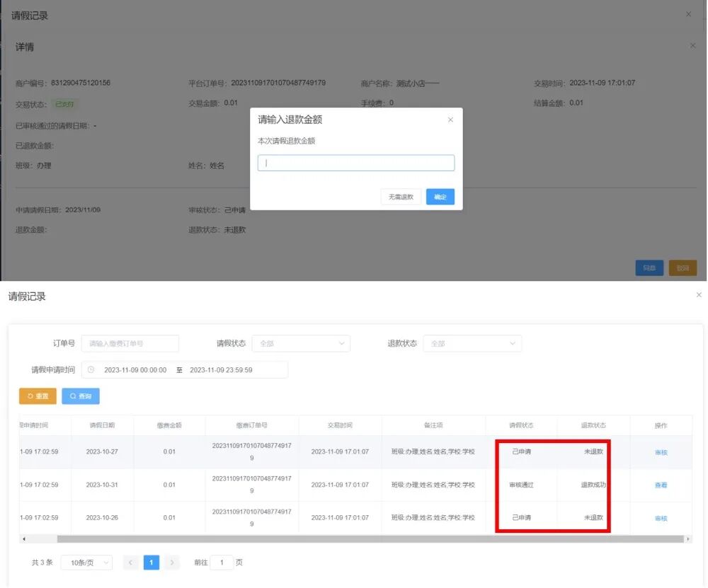The image size is (708, 588).
Task: Click 2023-10-31 date cell
Action: (102, 485)
